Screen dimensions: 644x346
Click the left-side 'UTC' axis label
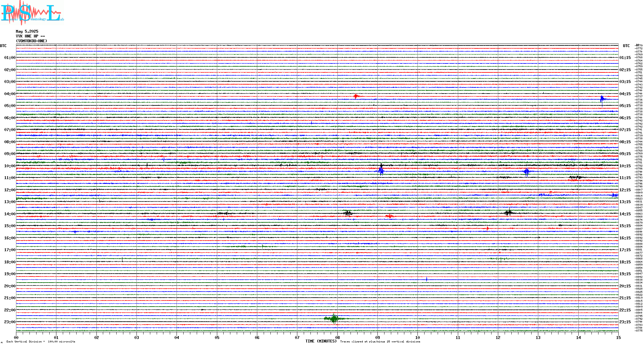click(3, 46)
